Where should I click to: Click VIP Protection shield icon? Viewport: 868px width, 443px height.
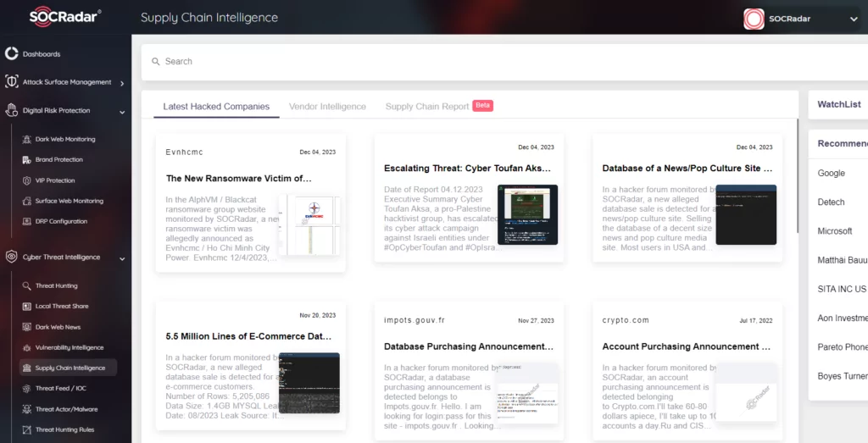(26, 180)
